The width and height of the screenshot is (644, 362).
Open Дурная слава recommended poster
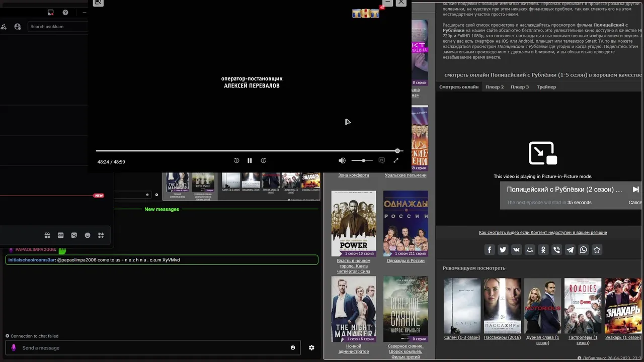point(542,306)
